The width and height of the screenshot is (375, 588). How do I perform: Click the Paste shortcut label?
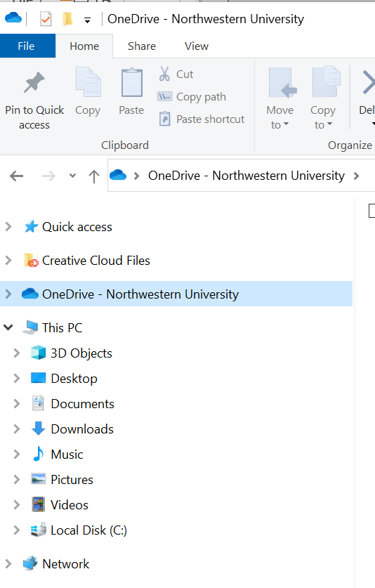[211, 119]
